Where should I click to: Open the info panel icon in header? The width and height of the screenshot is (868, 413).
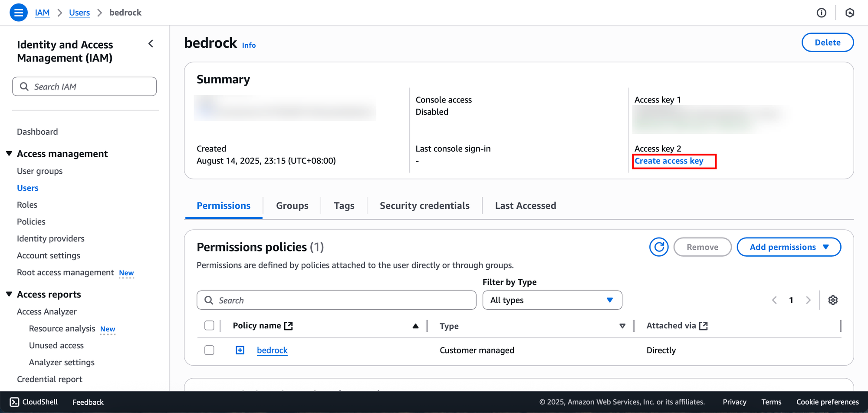(821, 13)
